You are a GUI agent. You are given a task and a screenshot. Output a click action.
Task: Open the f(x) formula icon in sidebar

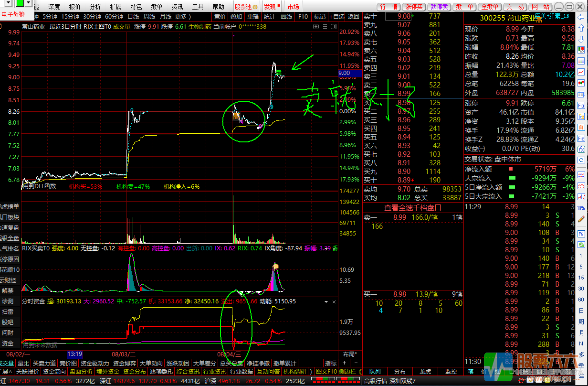tap(581, 149)
